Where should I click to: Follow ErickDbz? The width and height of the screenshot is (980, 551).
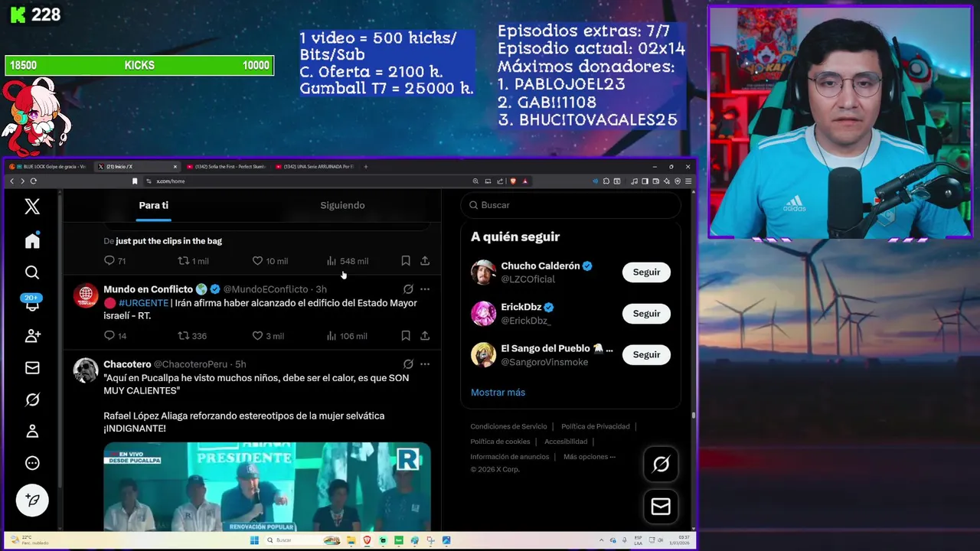[646, 314]
